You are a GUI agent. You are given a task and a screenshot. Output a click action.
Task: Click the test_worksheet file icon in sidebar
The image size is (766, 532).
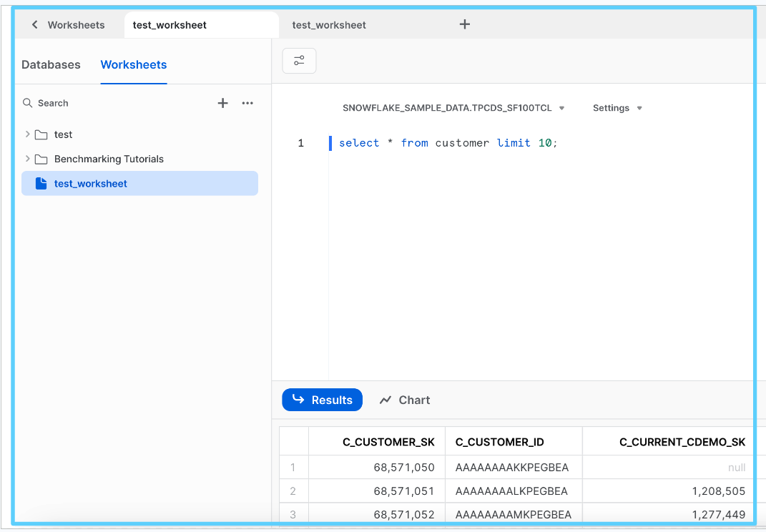[41, 184]
